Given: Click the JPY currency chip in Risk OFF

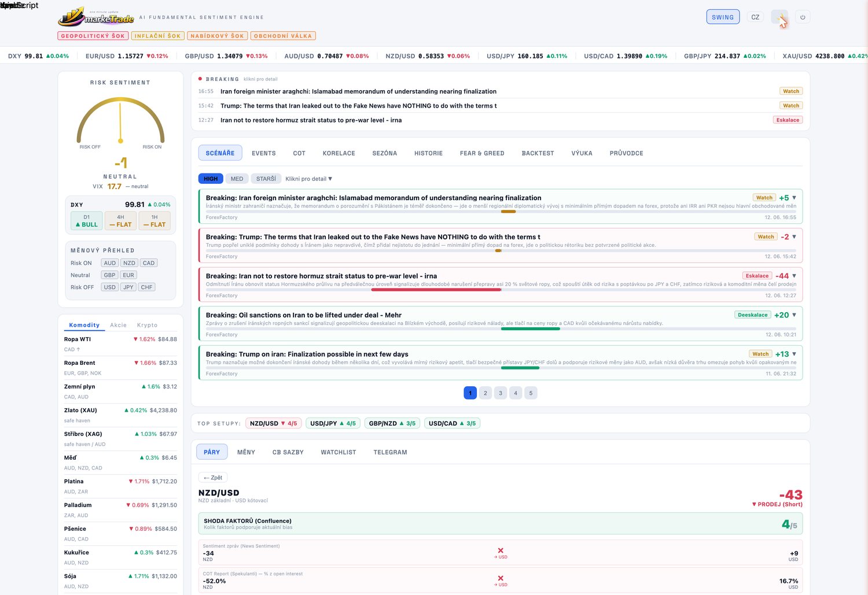Looking at the screenshot, I should pyautogui.click(x=128, y=287).
